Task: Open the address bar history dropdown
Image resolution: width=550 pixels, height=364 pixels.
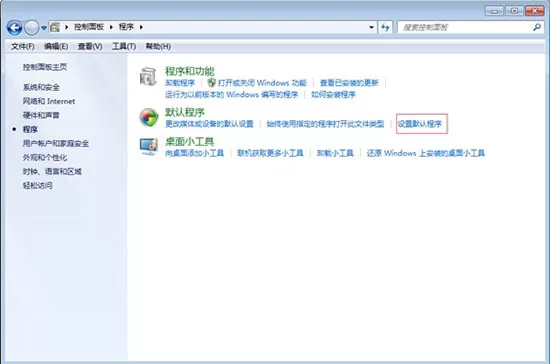Action: pyautogui.click(x=371, y=27)
